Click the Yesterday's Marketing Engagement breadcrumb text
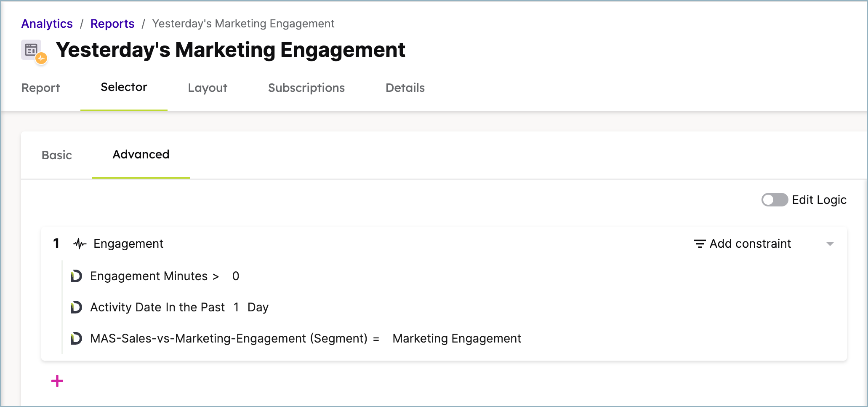This screenshot has height=407, width=868. coord(243,24)
